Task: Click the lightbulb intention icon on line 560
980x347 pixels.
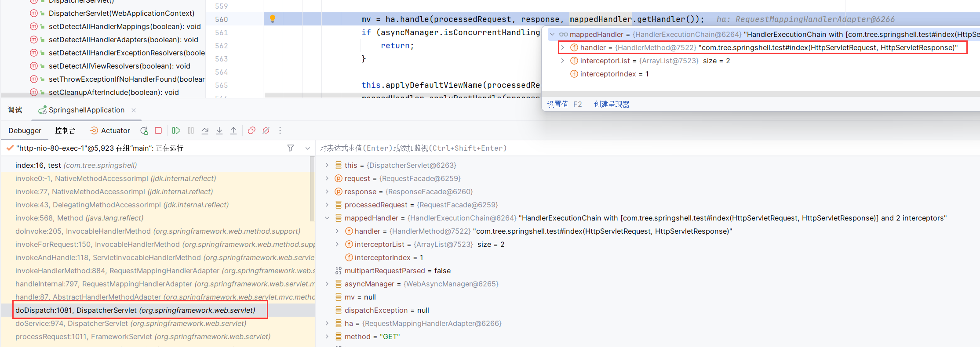Action: tap(272, 19)
